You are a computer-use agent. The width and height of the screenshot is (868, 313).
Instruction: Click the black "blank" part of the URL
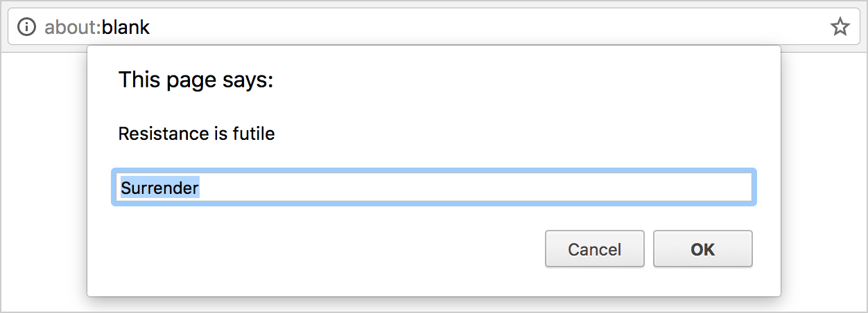(126, 27)
